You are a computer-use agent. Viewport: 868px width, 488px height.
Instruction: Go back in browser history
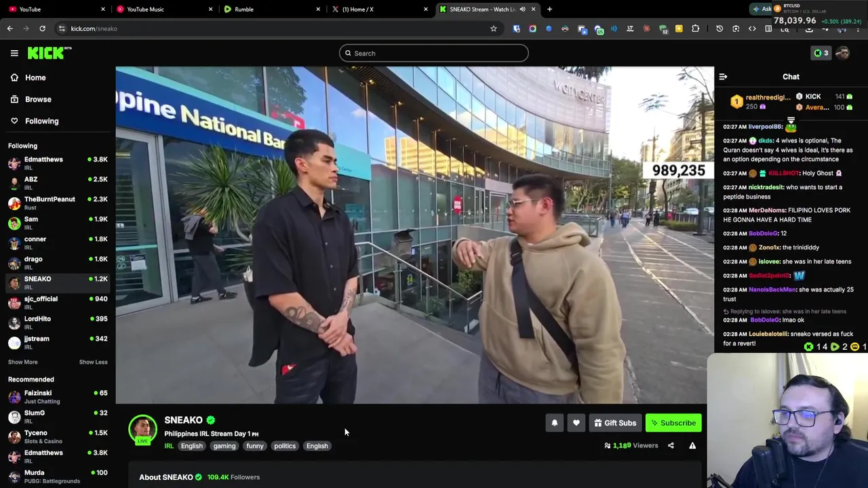(9, 28)
